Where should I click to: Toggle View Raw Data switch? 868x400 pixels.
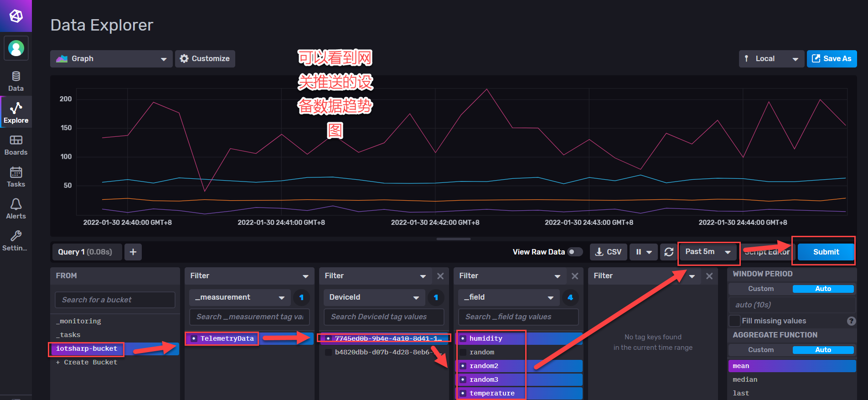click(575, 252)
